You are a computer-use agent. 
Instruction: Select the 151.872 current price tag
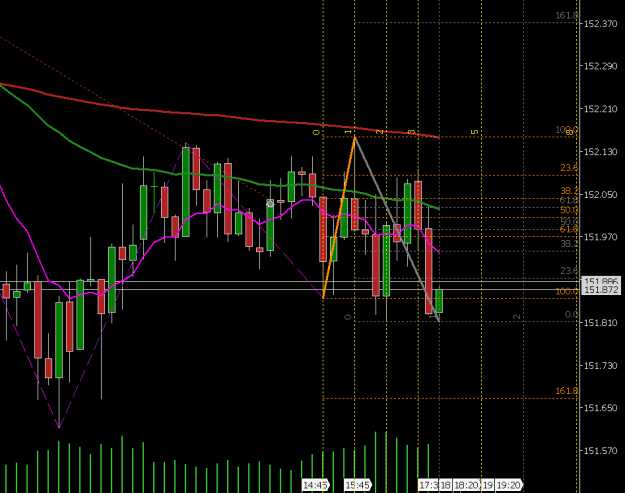point(601,290)
